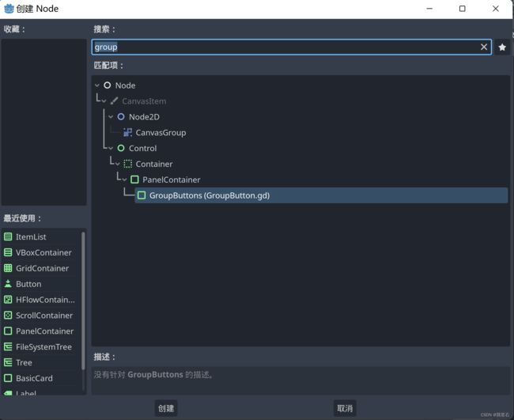This screenshot has width=514, height=420.
Task: Click the Node circle icon in tree
Action: (108, 85)
